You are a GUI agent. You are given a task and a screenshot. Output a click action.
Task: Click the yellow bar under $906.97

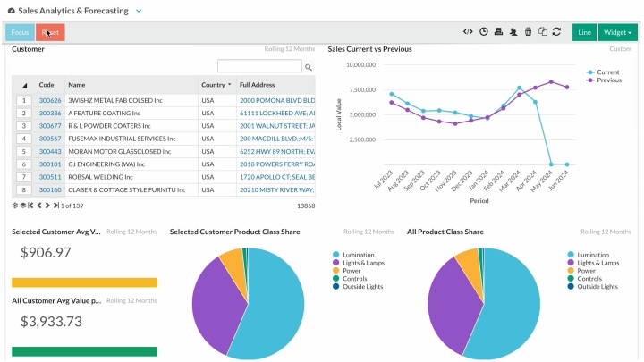click(x=85, y=282)
